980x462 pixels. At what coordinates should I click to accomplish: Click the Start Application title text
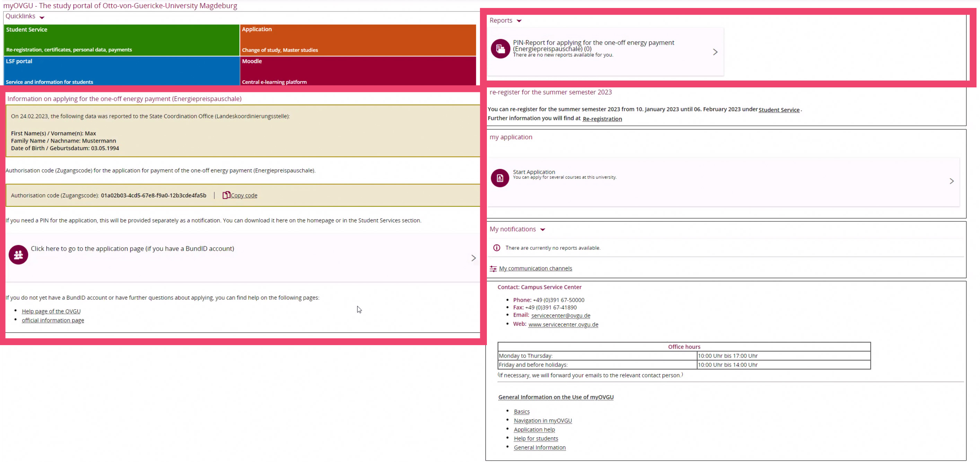click(x=534, y=172)
